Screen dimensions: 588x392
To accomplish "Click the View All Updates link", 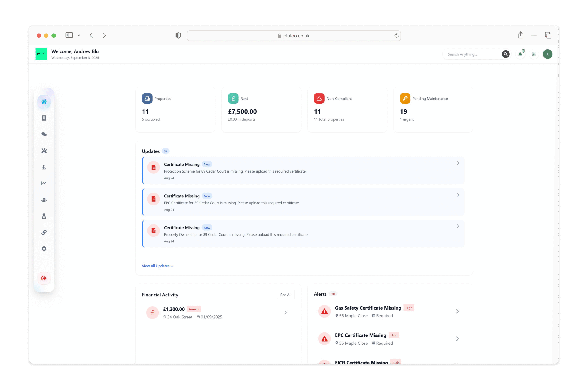I will pos(158,266).
